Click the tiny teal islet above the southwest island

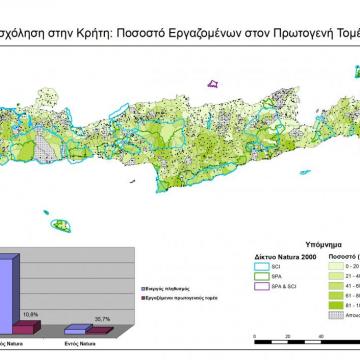coord(46,212)
